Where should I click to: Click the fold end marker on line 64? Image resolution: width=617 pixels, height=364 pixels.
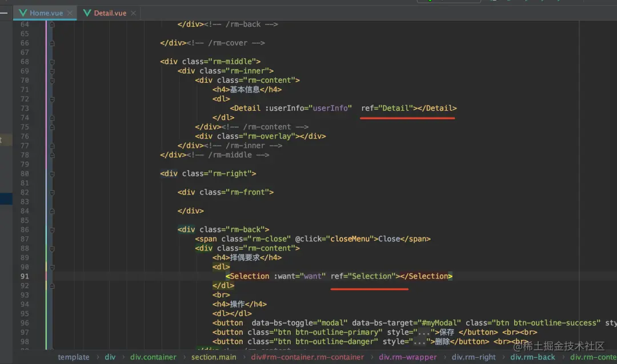(52, 25)
